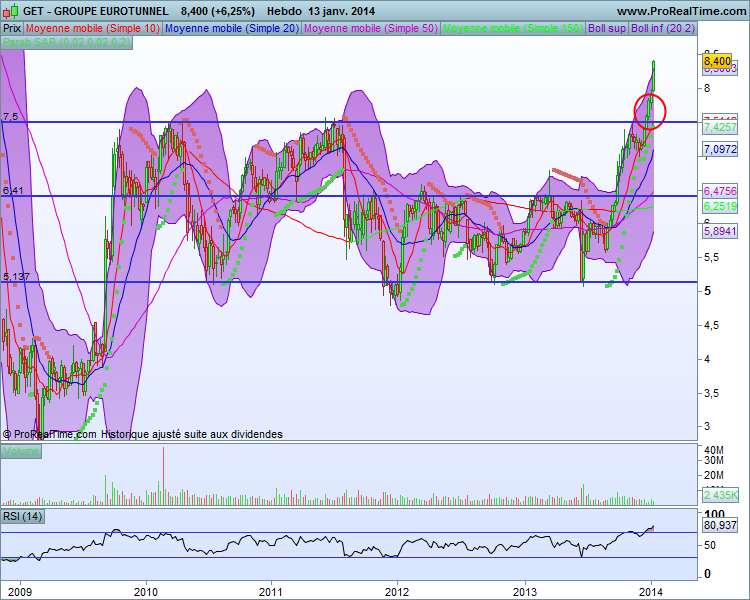Click the 4,5 price axis label
The height and width of the screenshot is (600, 750).
[710, 325]
